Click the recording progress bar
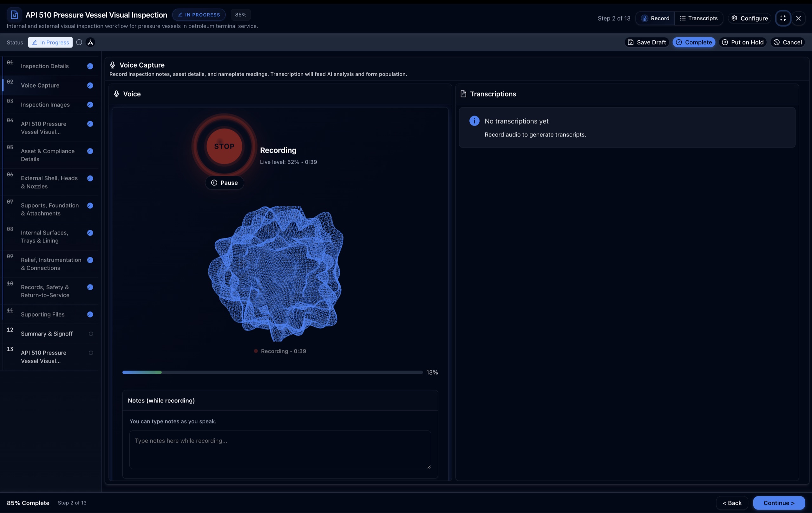Screen dimensions: 812x513 pos(272,372)
